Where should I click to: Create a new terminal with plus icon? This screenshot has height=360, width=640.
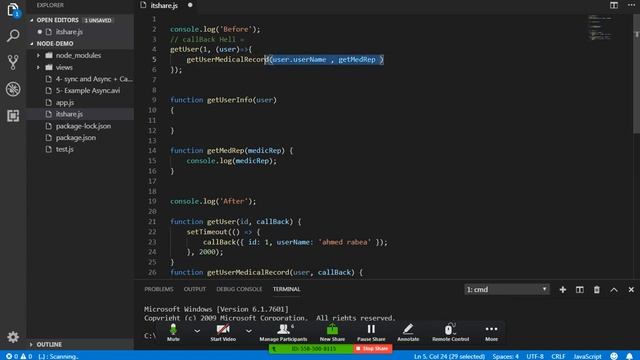coord(562,289)
